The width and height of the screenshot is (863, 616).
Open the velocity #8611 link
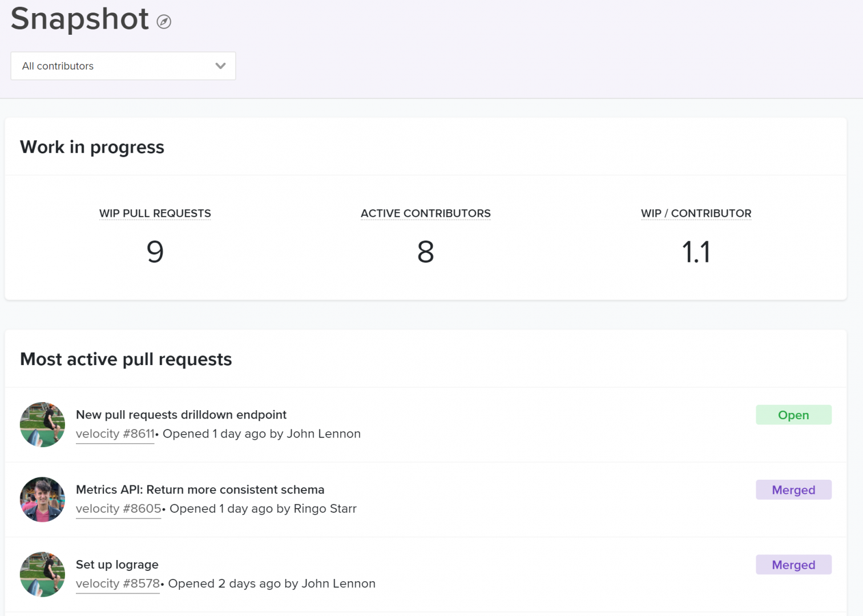115,433
